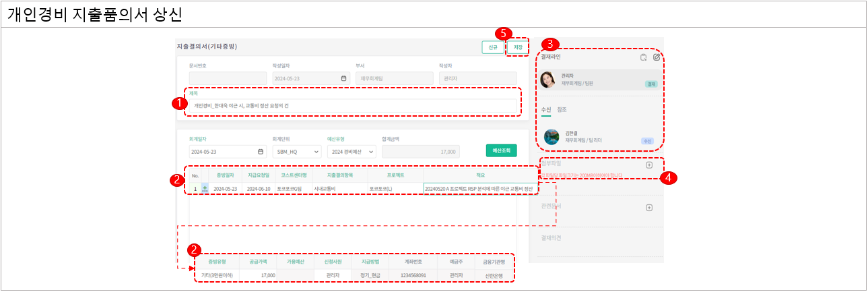Click the 적요 description cell in row 1
This screenshot has height=292, width=868.
[480, 189]
